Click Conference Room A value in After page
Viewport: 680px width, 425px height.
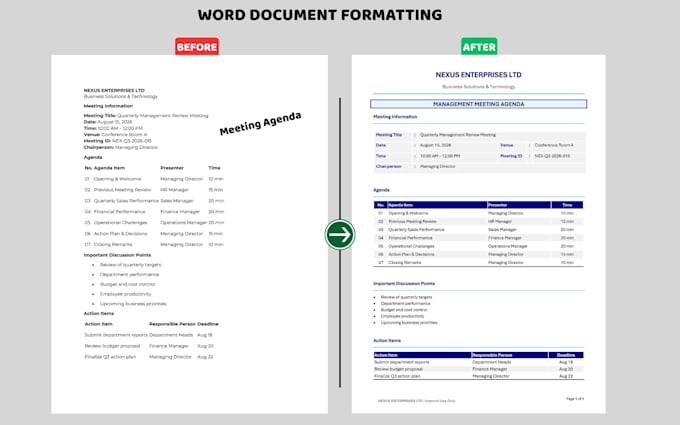coord(554,145)
